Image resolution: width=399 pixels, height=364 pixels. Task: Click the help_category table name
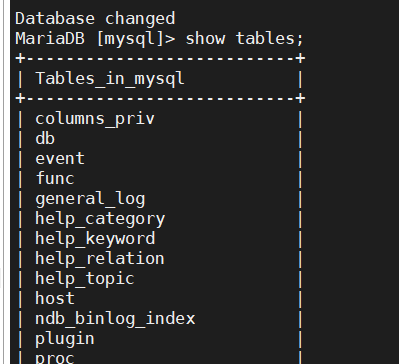(x=100, y=219)
